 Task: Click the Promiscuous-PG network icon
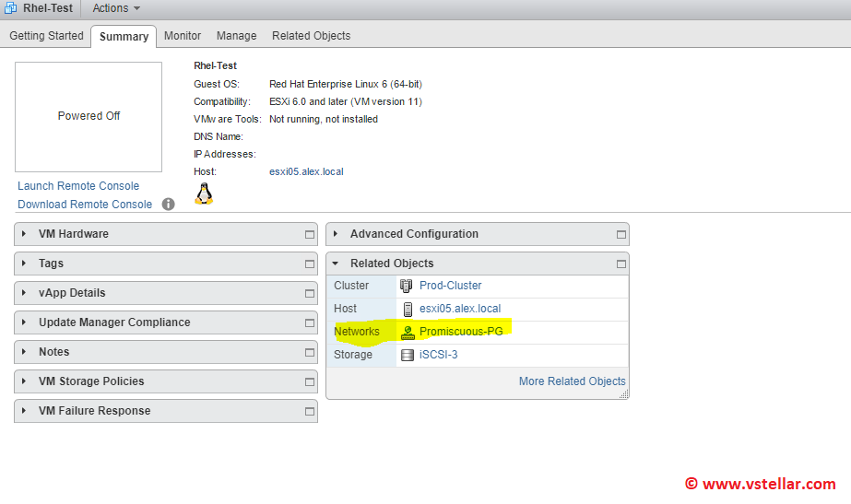click(x=408, y=332)
